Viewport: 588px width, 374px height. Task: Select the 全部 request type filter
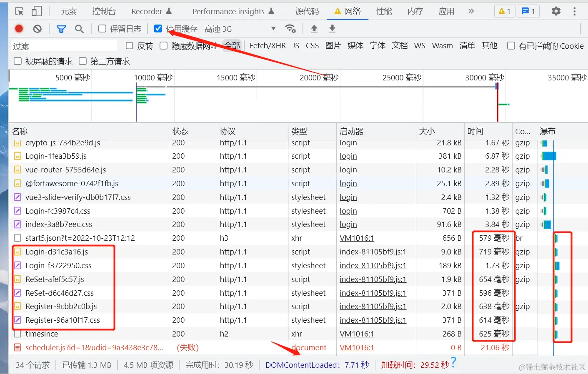[232, 46]
